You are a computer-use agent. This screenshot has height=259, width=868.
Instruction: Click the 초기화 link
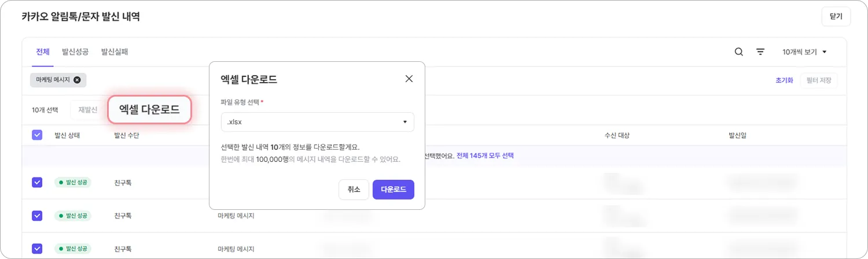[x=784, y=80]
